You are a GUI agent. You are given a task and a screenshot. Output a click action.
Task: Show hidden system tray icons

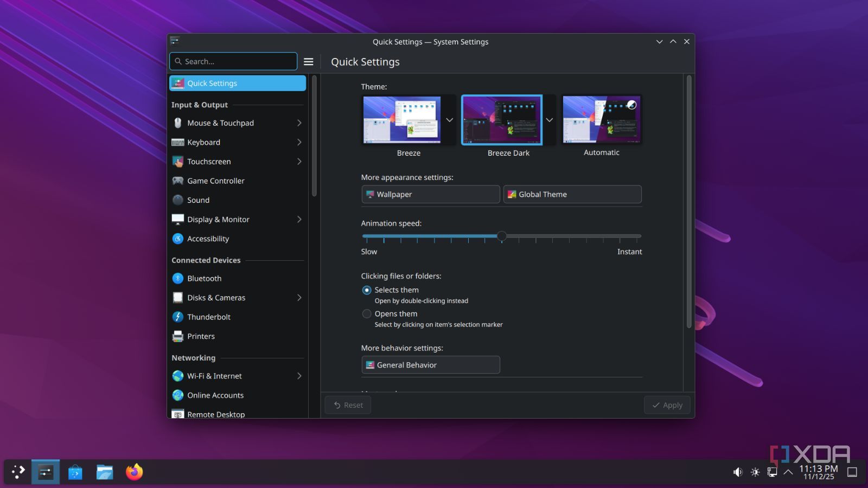788,472
